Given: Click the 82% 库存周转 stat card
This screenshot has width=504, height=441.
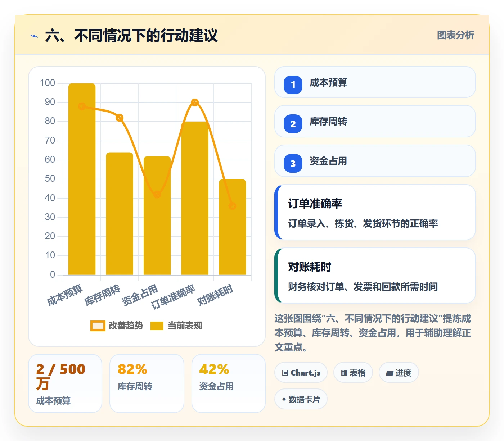Looking at the screenshot, I should click(147, 383).
